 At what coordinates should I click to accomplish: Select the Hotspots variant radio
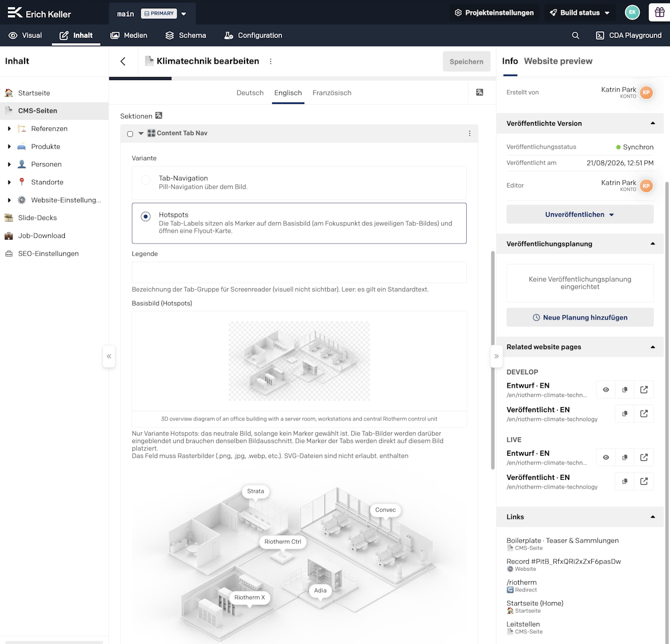[146, 217]
